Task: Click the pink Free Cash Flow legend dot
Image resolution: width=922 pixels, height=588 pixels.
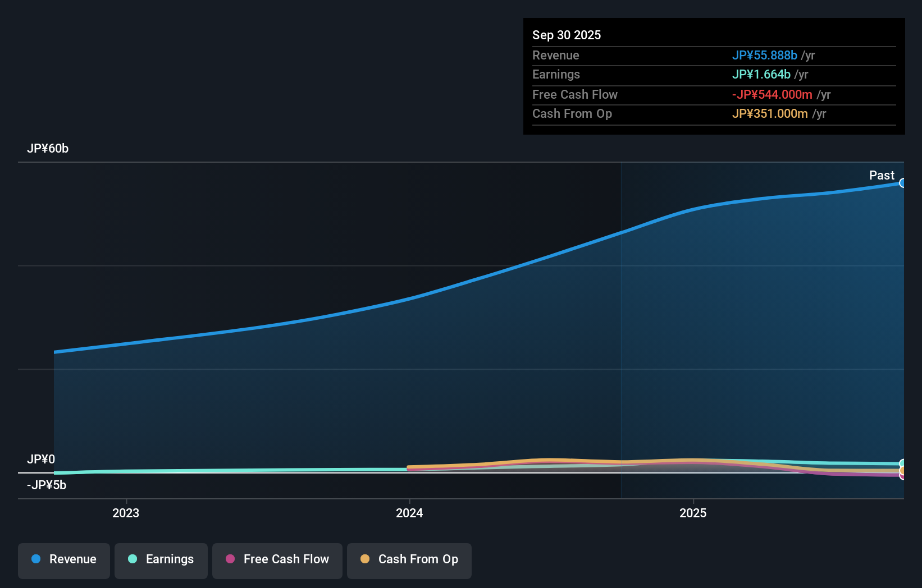Action: coord(230,559)
